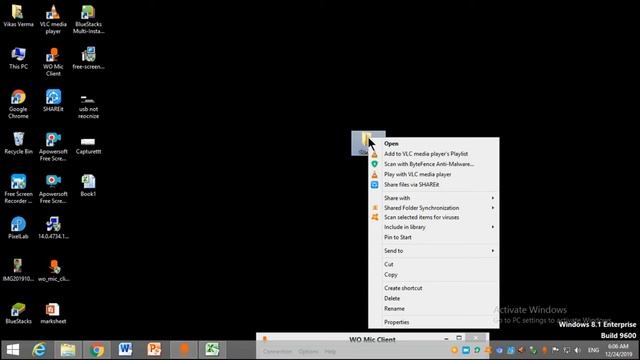Open the Vikas Verma desktop folder
This screenshot has width=640, height=360.
tap(18, 16)
